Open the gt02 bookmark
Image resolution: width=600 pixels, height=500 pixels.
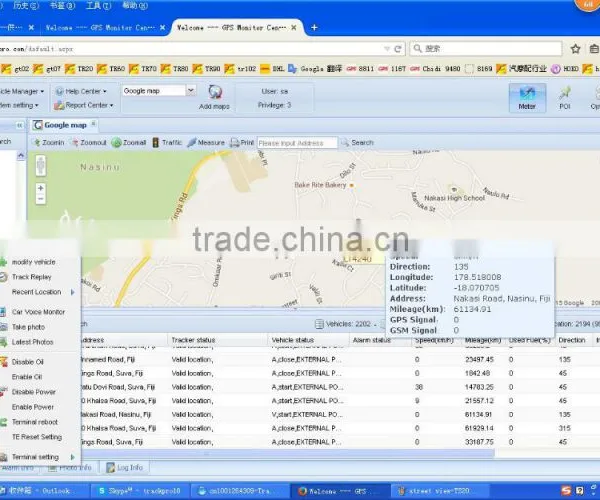click(x=16, y=69)
